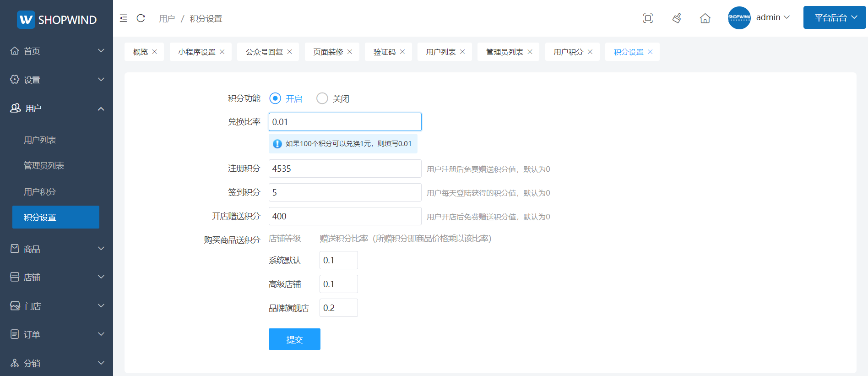Click the 店铺 sidebar icon
The width and height of the screenshot is (868, 376).
click(x=15, y=277)
